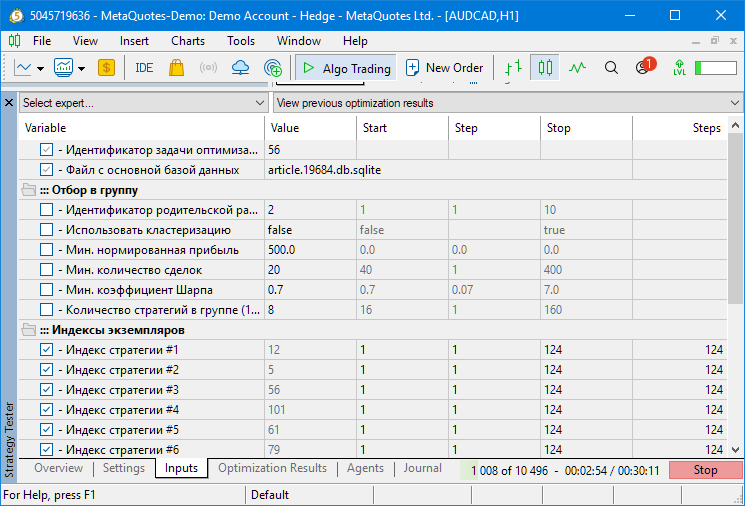Switch to the Agents tab
This screenshot has width=745, height=506.
coord(365,468)
